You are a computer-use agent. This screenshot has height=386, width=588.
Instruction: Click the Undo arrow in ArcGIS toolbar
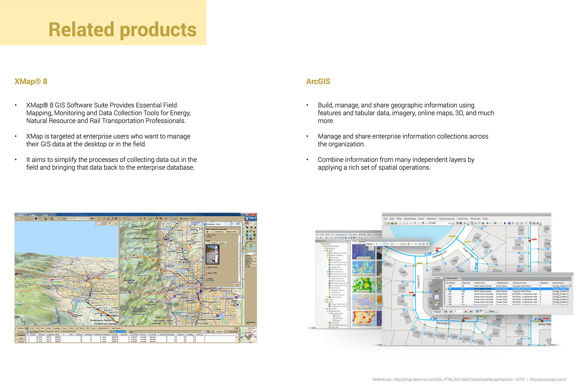click(x=415, y=223)
